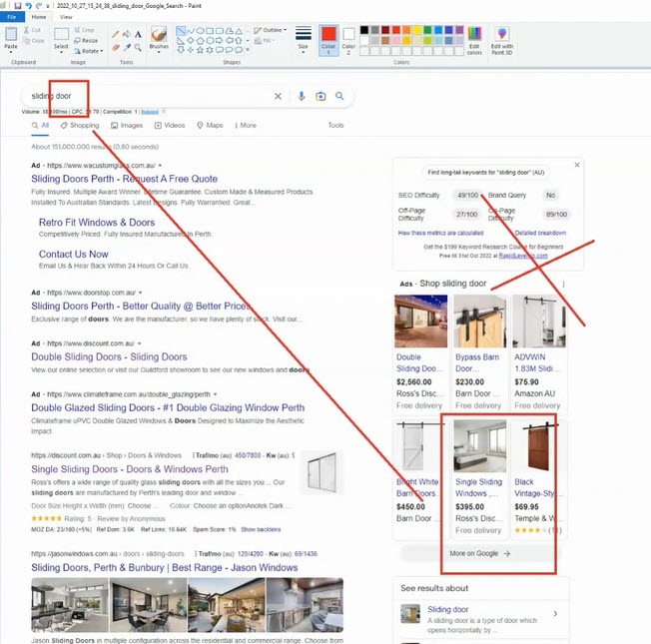The image size is (651, 644).
Task: Select the Diamond shape
Action: 191,41
